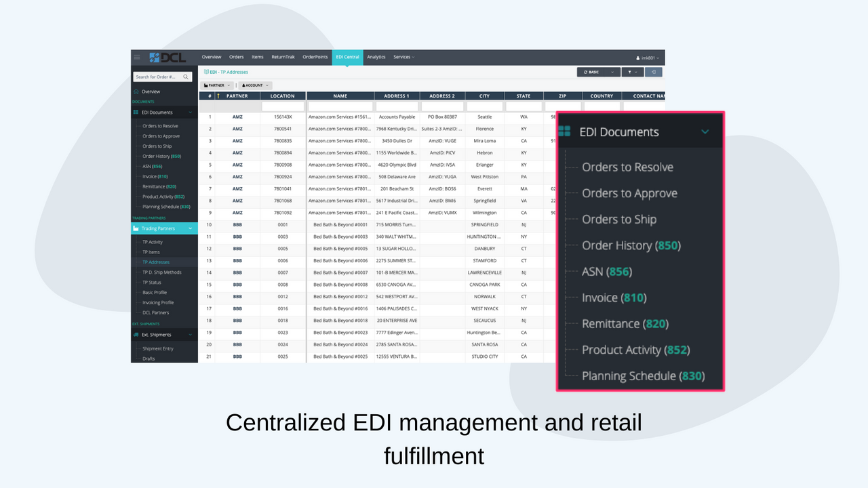Click the grid icon in the enlarged callout
This screenshot has height=488, width=868.
click(x=564, y=131)
